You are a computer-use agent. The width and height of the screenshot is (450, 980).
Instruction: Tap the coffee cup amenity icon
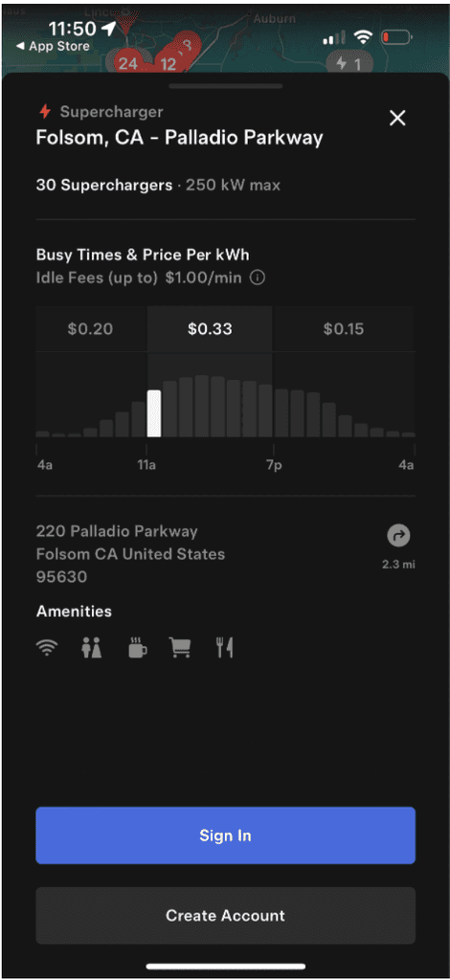[x=137, y=648]
